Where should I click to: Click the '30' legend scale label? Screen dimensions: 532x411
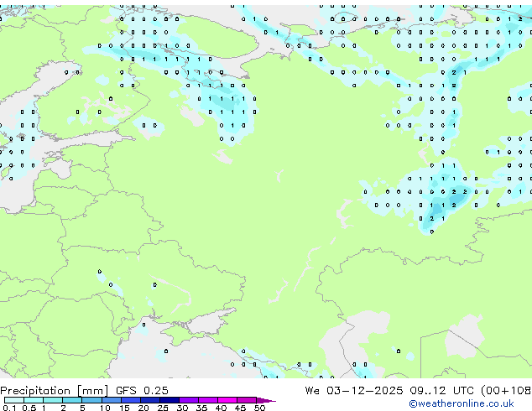[182, 408]
